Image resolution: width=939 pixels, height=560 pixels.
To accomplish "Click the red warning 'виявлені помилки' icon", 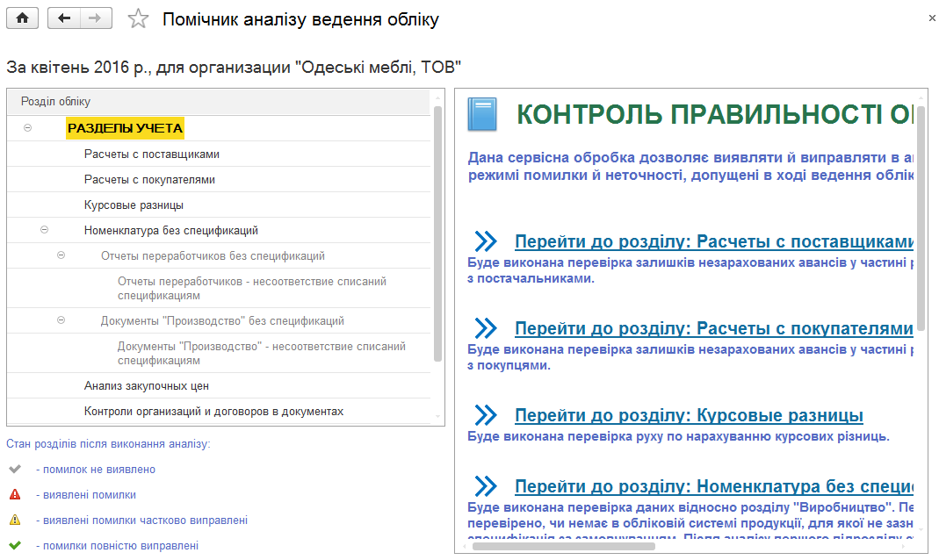I will point(15,494).
